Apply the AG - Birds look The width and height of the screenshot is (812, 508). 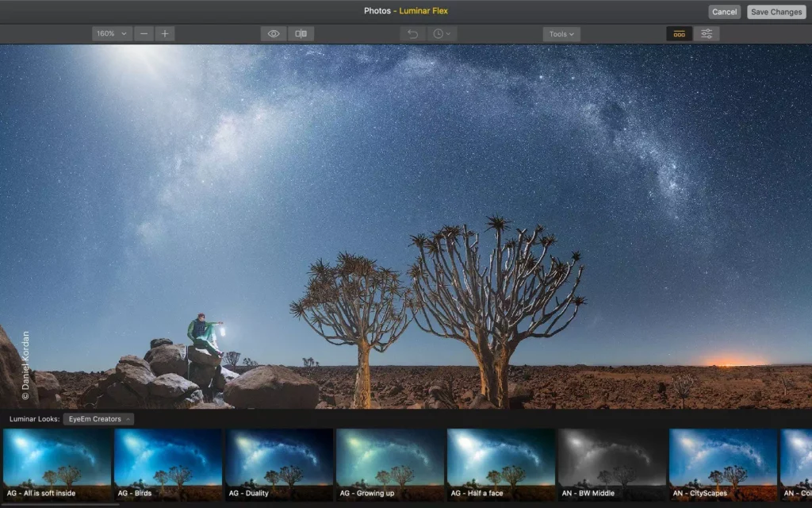tap(168, 464)
